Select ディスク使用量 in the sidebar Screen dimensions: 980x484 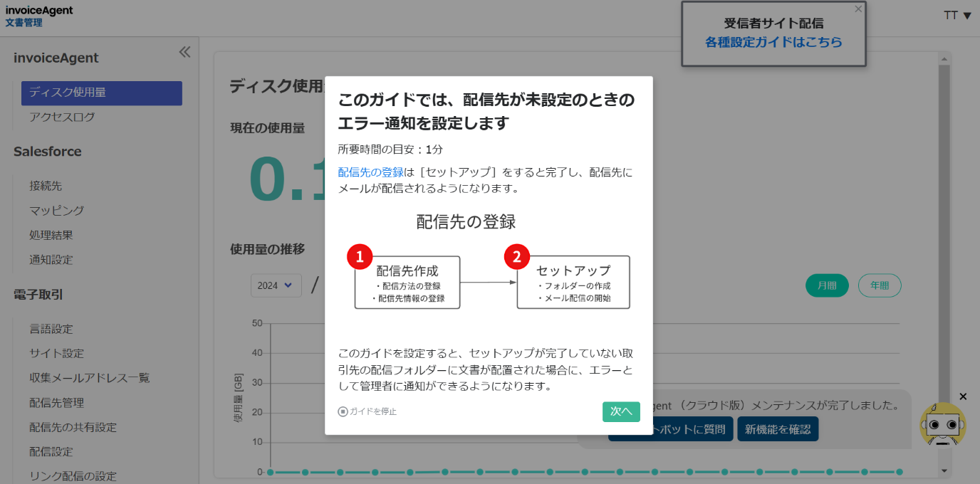point(102,93)
